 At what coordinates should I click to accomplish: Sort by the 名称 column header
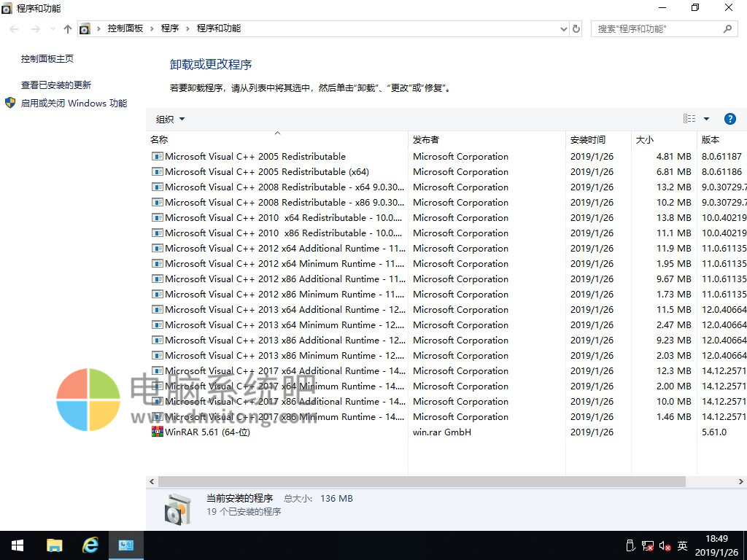point(276,139)
